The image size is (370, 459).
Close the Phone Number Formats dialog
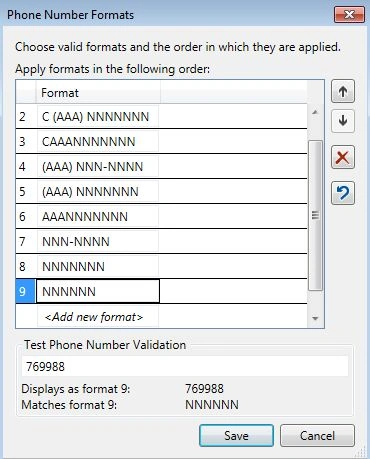pos(349,15)
